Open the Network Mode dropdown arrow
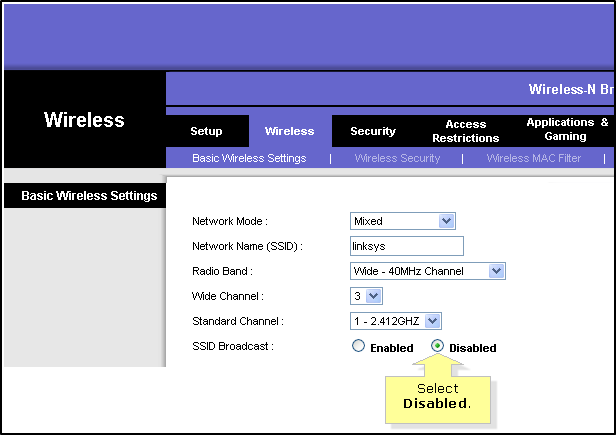The width and height of the screenshot is (616, 435). (x=446, y=221)
